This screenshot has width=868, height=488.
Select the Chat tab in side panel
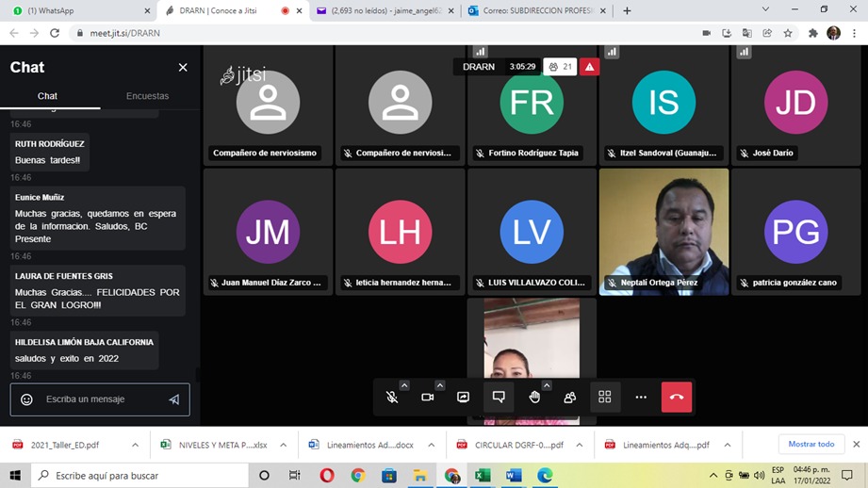click(x=48, y=96)
